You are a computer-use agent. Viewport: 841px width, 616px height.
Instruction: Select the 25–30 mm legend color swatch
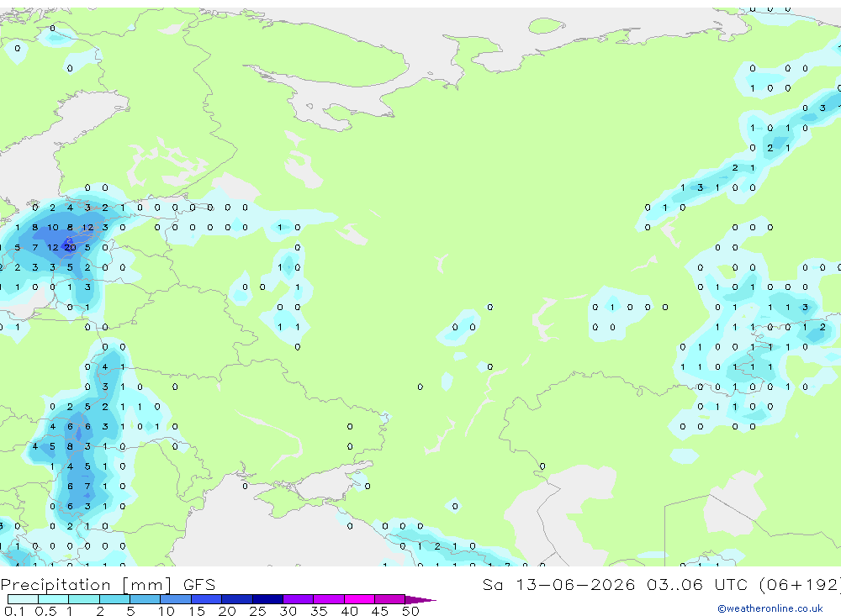coord(267,599)
